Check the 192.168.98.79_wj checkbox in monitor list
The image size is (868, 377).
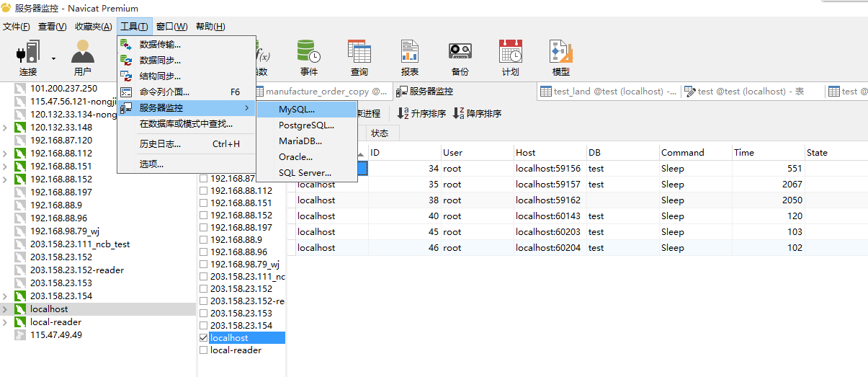tap(203, 265)
